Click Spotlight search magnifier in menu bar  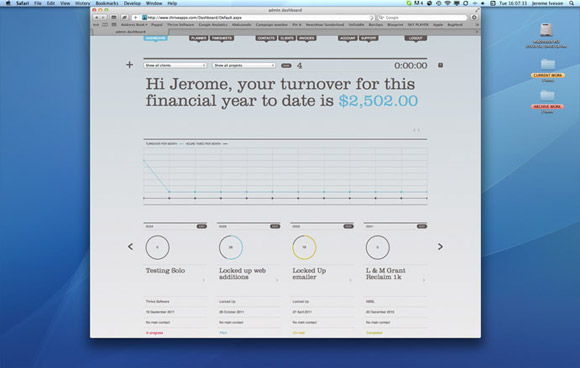pos(571,3)
